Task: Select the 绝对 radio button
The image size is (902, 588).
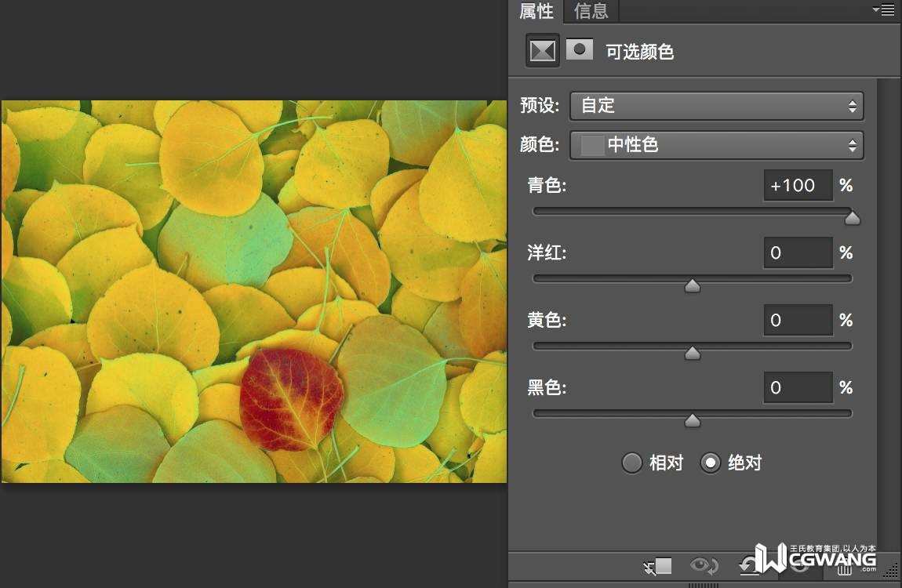Action: tap(711, 463)
